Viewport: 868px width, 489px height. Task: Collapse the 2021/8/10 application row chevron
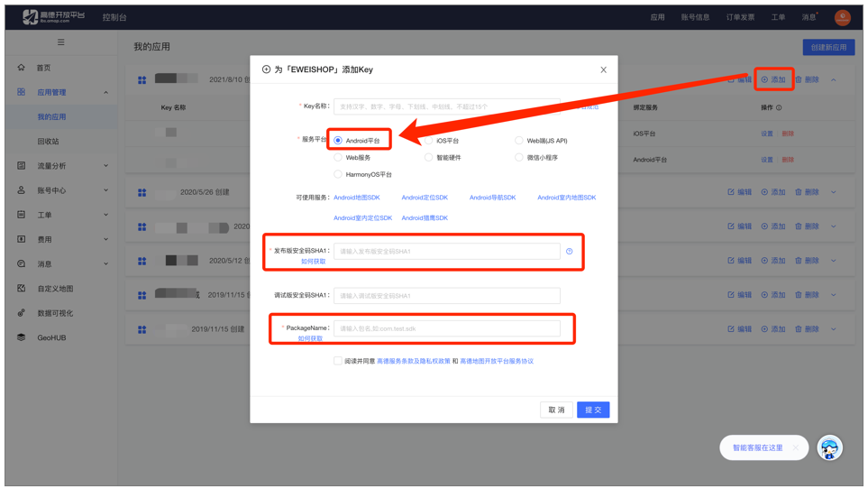834,79
